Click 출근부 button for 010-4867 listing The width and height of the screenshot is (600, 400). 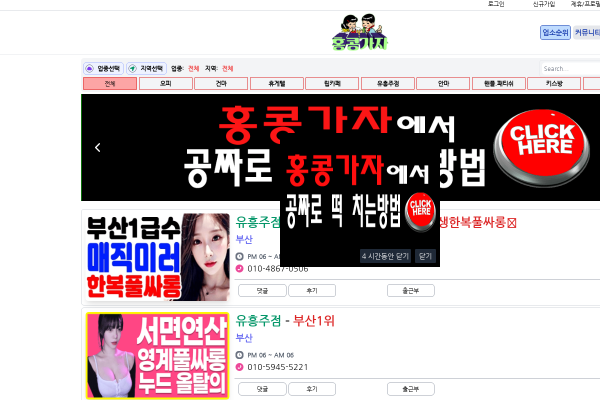(411, 291)
